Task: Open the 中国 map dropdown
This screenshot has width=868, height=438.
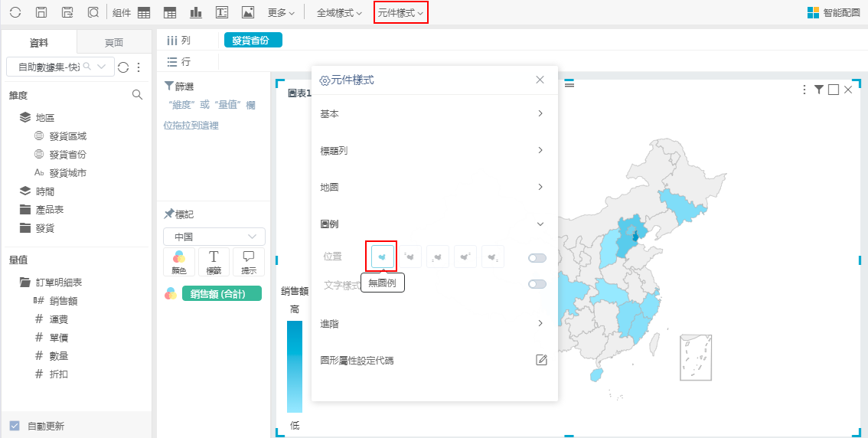Action: click(214, 237)
